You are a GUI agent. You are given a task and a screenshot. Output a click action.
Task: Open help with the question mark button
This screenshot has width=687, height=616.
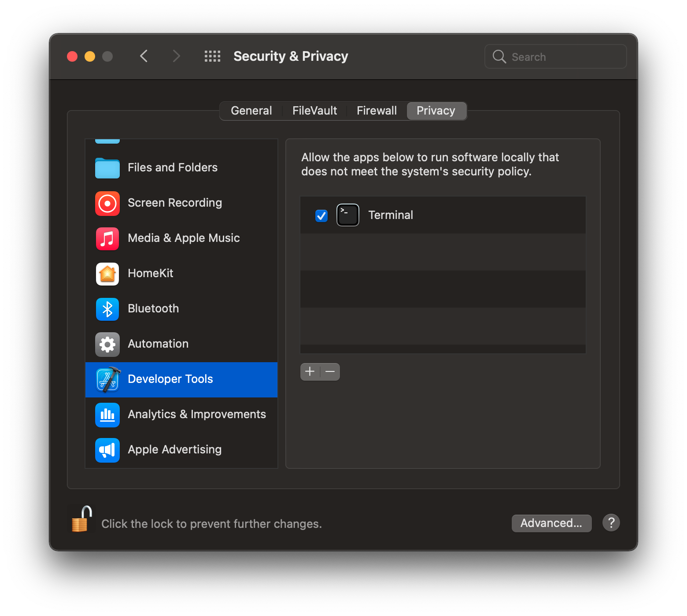tap(611, 523)
